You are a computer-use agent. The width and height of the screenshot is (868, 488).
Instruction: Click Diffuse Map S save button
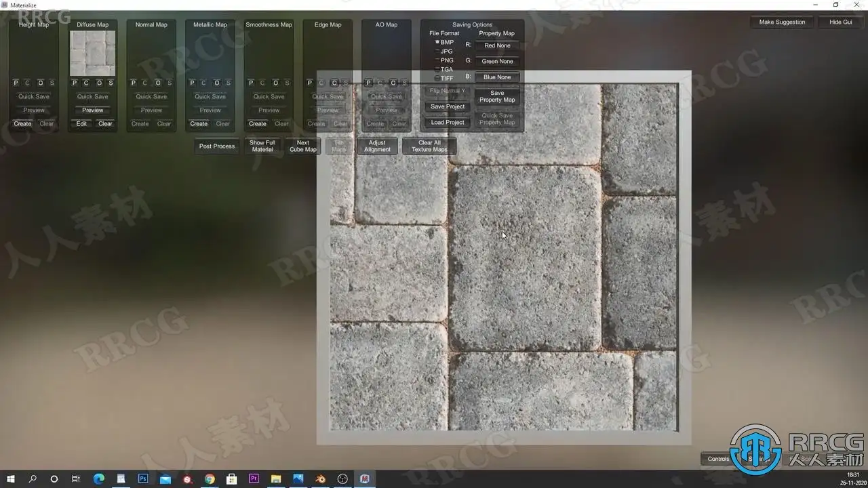[x=111, y=83]
